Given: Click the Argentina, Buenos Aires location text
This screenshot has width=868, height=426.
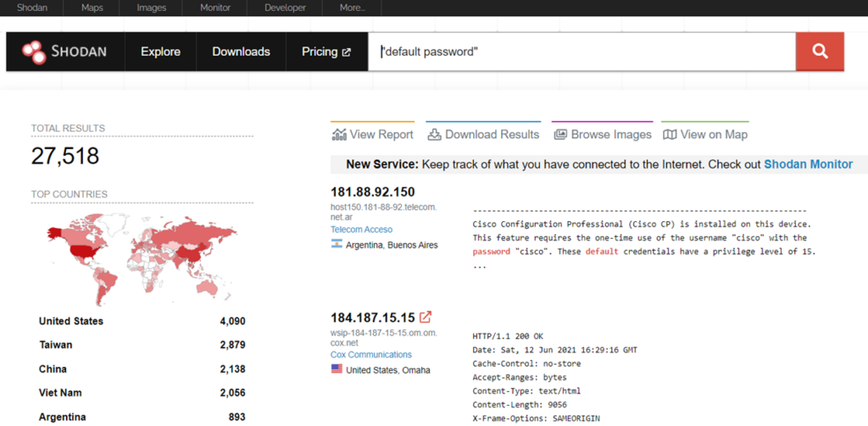Looking at the screenshot, I should point(392,245).
